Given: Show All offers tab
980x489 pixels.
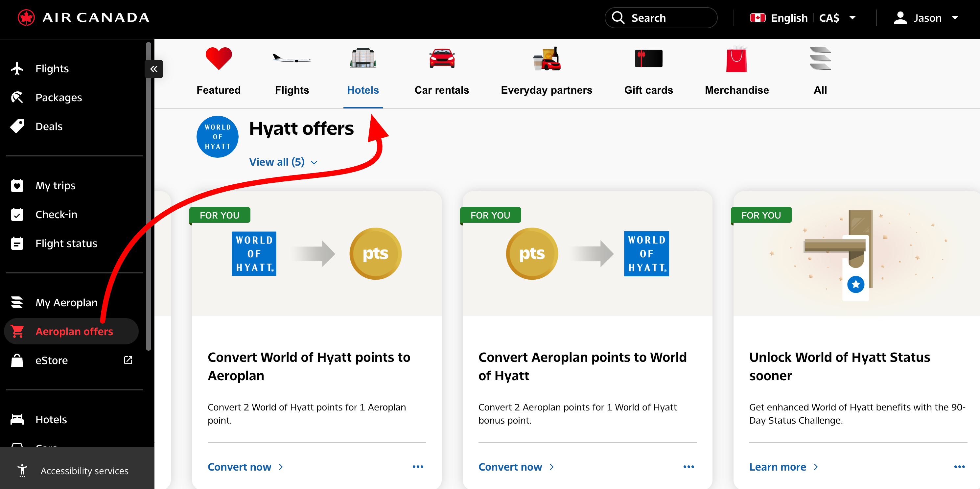Looking at the screenshot, I should (820, 90).
